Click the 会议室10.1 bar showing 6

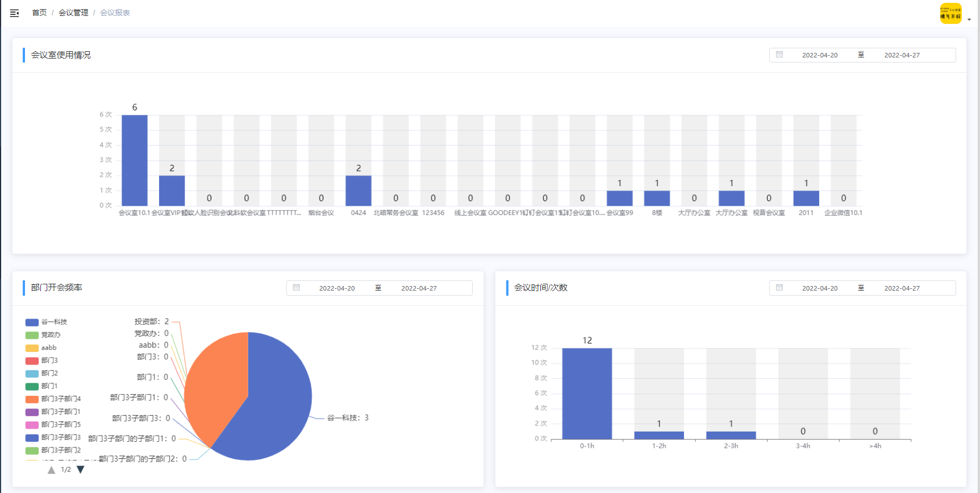[x=135, y=160]
